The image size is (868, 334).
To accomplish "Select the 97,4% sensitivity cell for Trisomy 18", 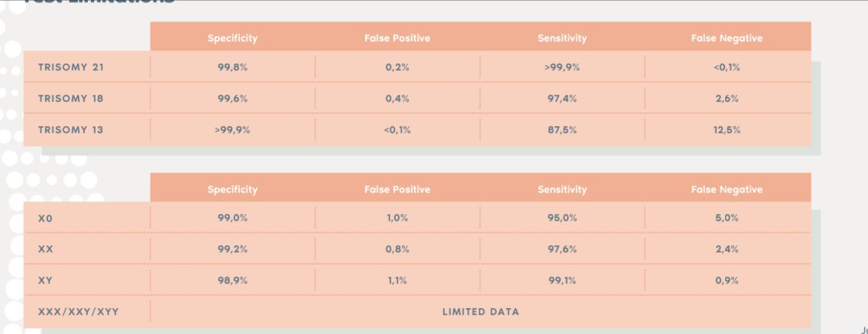I will 562,99.
